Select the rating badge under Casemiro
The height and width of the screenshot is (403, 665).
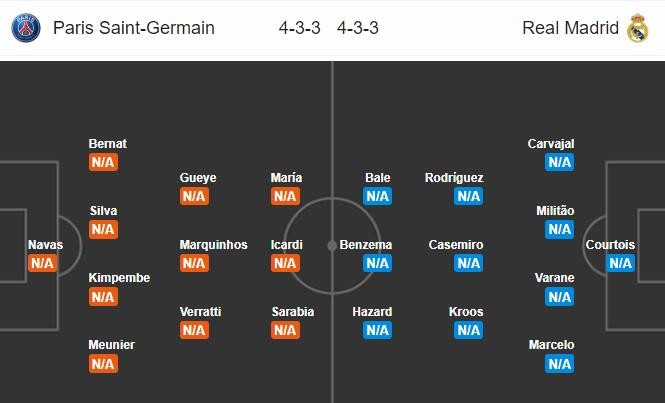469,263
